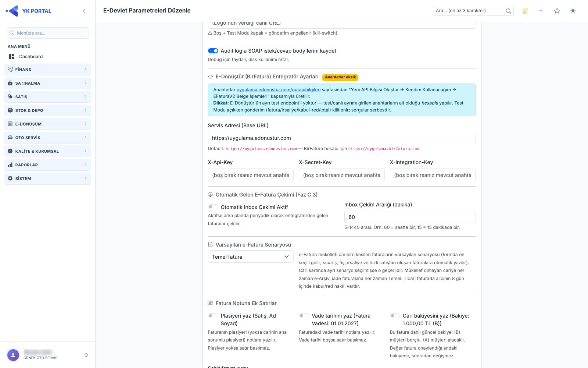Click the user avatar icon

(13, 355)
